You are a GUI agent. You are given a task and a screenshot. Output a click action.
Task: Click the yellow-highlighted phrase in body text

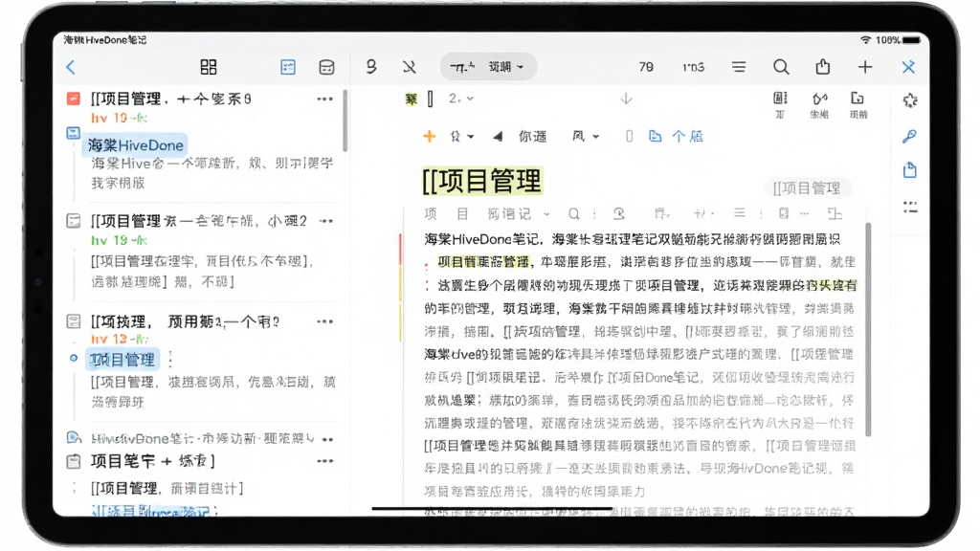[x=483, y=262]
